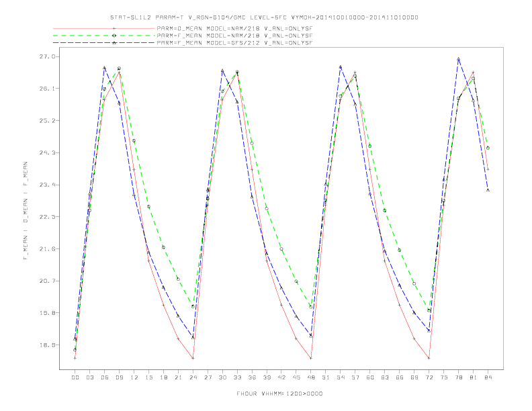Screen dimensions: 532x411
Task: Click the x-axis tick label 03
Action: click(x=89, y=377)
